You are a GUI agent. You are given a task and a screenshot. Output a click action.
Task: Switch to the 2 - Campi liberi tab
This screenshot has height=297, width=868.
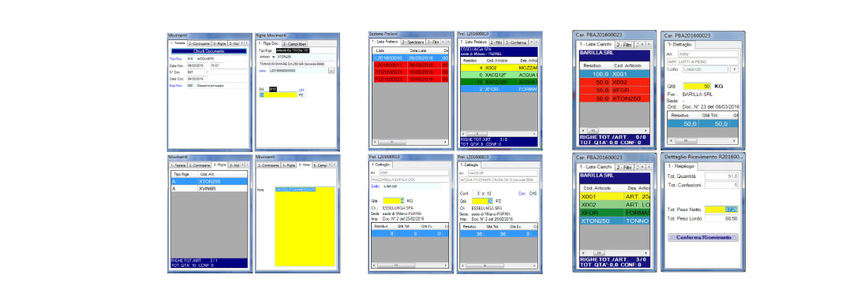pos(294,43)
